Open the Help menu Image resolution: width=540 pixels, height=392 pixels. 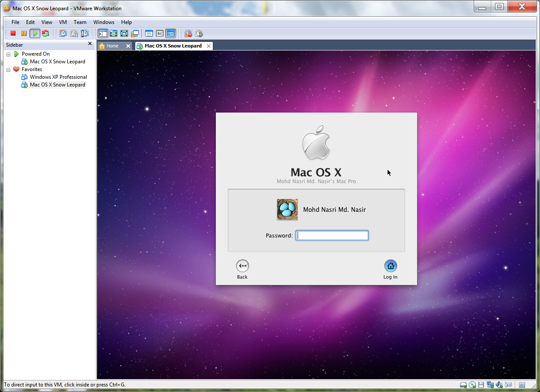pyautogui.click(x=126, y=22)
